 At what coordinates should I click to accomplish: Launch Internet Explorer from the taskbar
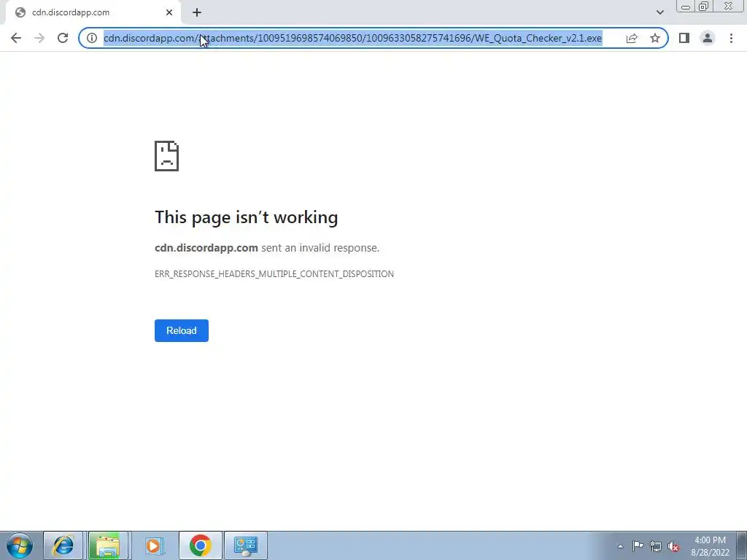pos(63,545)
